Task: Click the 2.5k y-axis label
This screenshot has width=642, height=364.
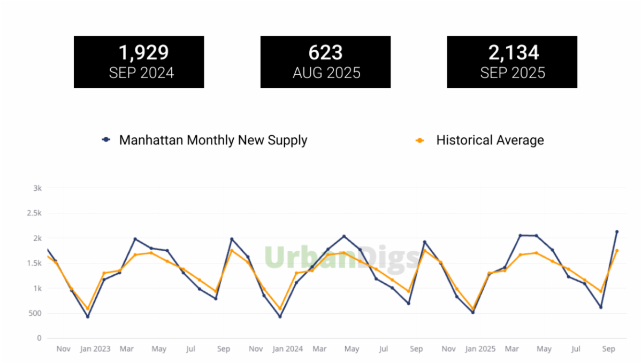Action: tap(34, 213)
